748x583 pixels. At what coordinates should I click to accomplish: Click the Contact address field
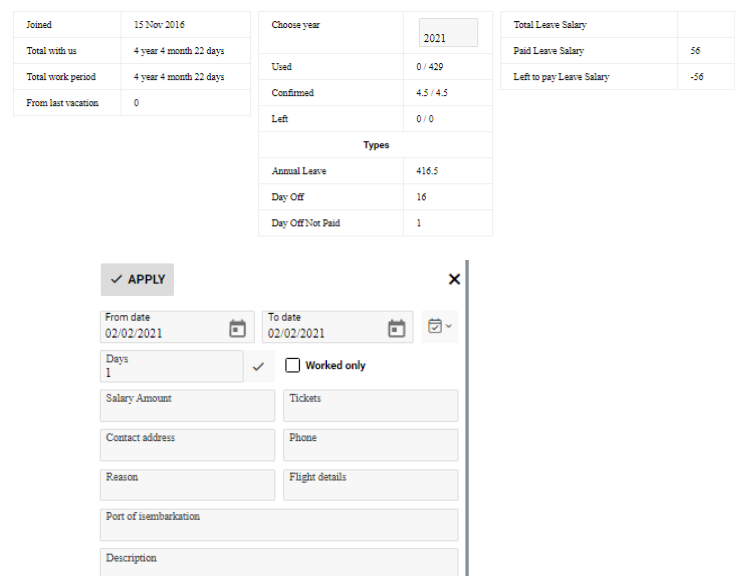coord(187,445)
